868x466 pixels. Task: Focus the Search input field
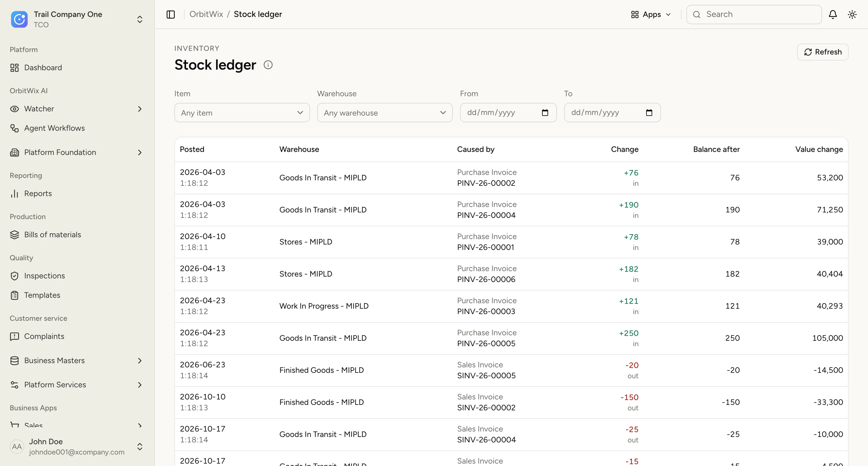coord(754,15)
